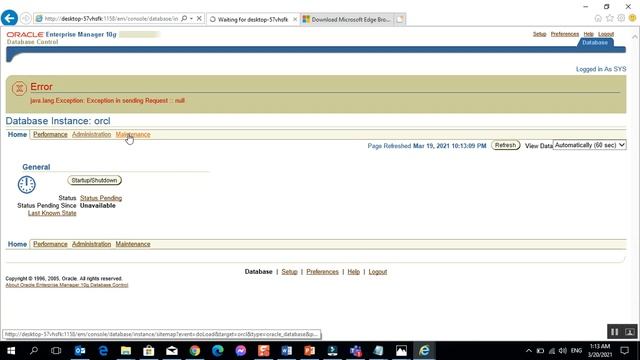
Task: Open Microsoft Store from the taskbar
Action: click(149, 351)
